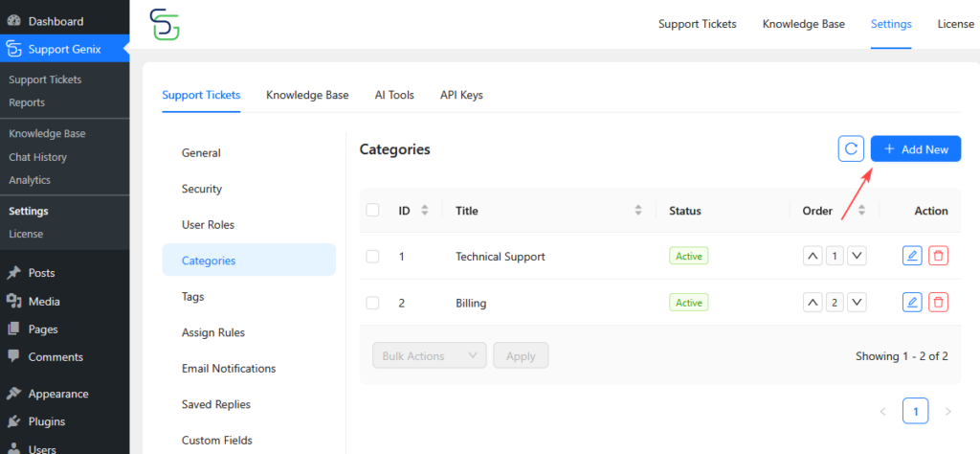980x454 pixels.
Task: Delete the Billing category
Action: (938, 303)
